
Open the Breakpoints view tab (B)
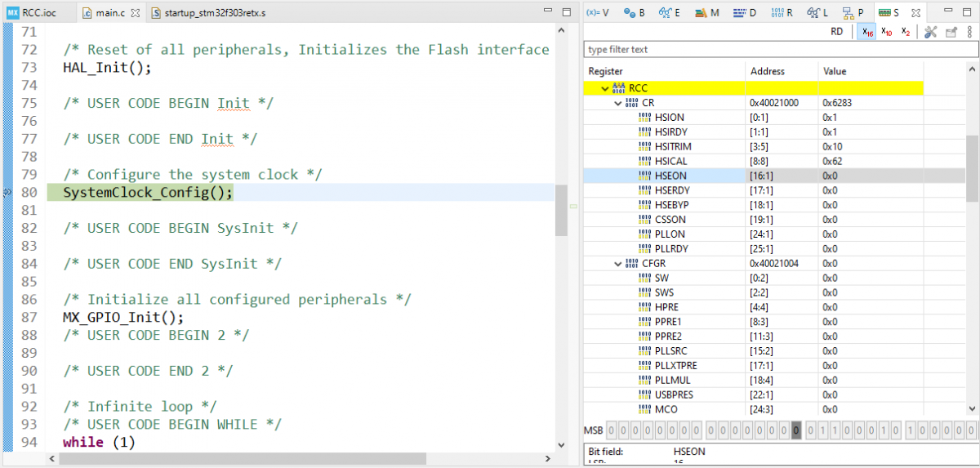(x=635, y=13)
